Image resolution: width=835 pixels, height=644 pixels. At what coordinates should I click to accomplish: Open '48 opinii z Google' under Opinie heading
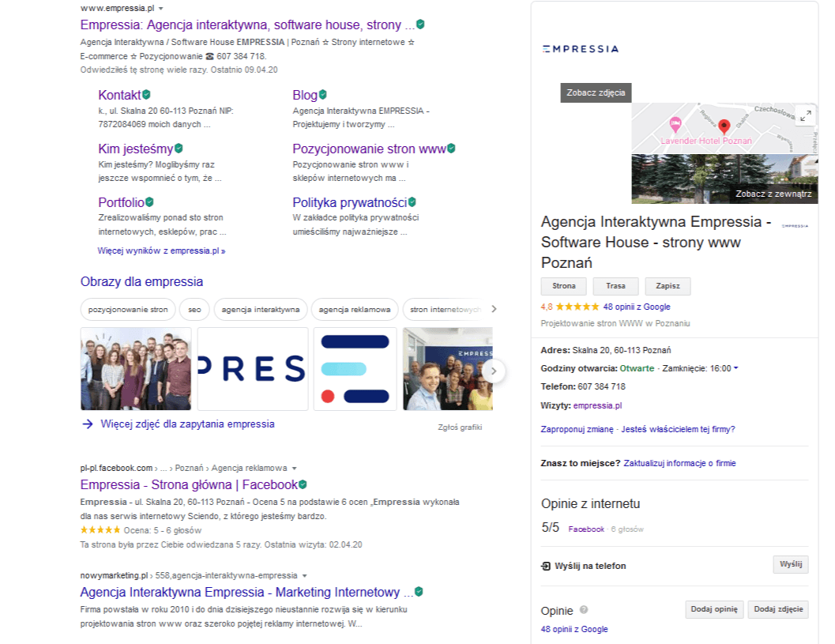click(x=574, y=629)
